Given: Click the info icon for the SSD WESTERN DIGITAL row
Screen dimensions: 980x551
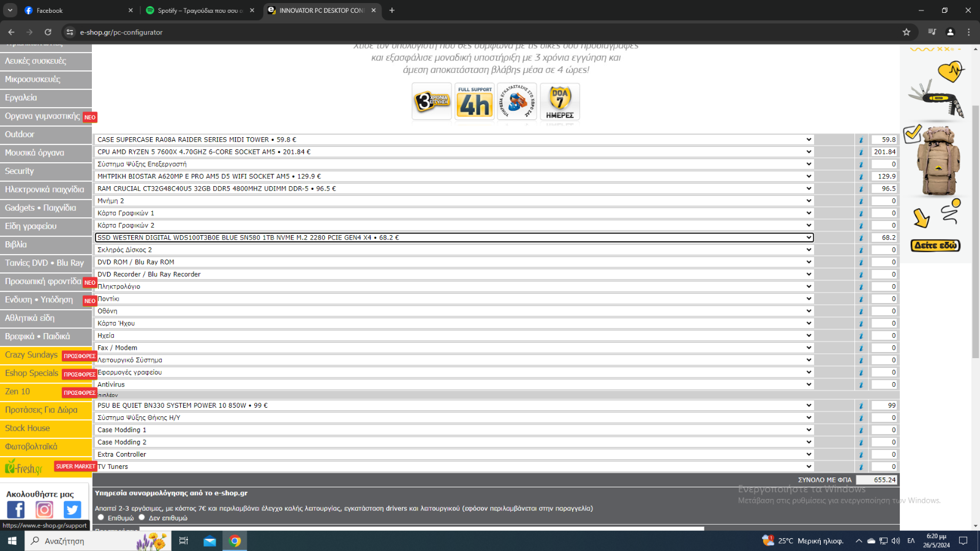Looking at the screenshot, I should tap(861, 238).
